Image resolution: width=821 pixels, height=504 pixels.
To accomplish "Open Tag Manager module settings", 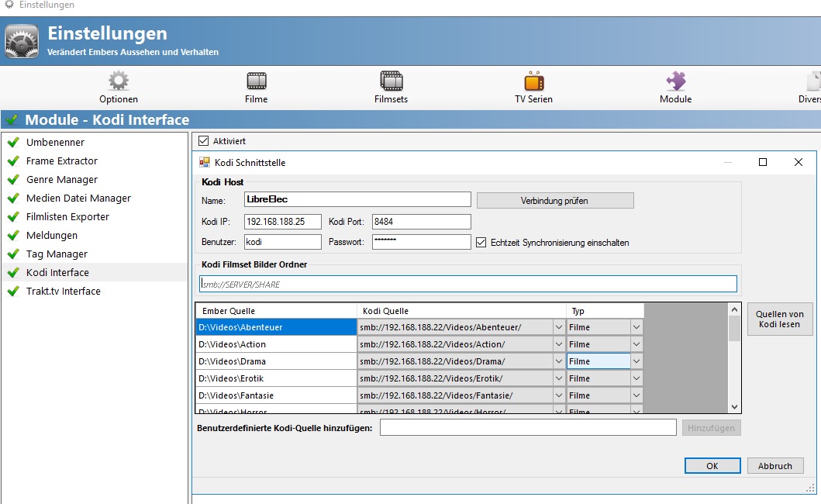I will 57,254.
